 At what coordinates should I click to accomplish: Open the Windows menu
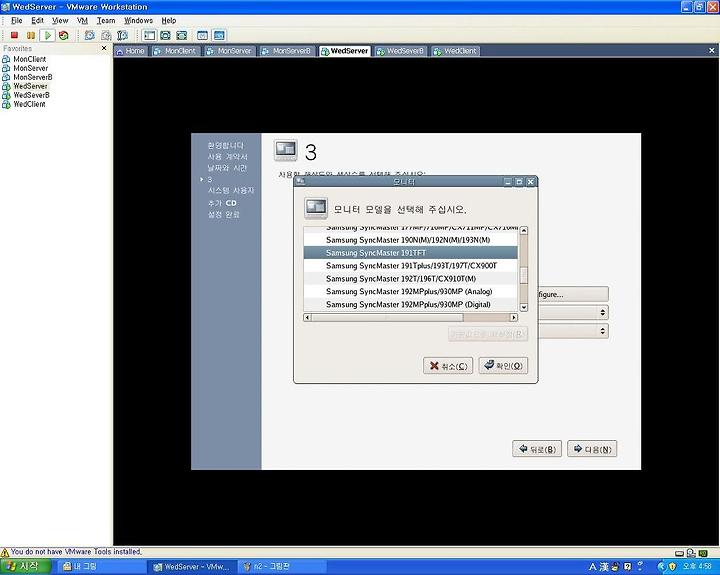click(x=138, y=20)
